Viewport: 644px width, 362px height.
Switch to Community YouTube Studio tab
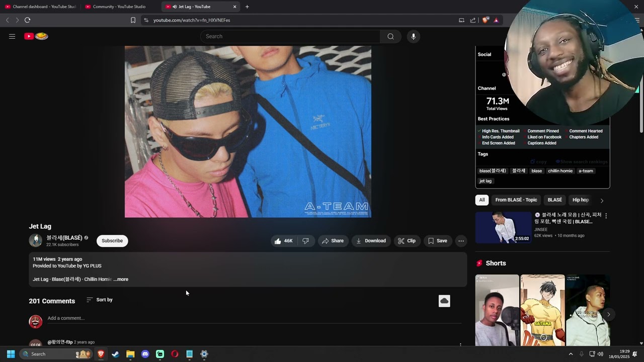[x=119, y=7]
